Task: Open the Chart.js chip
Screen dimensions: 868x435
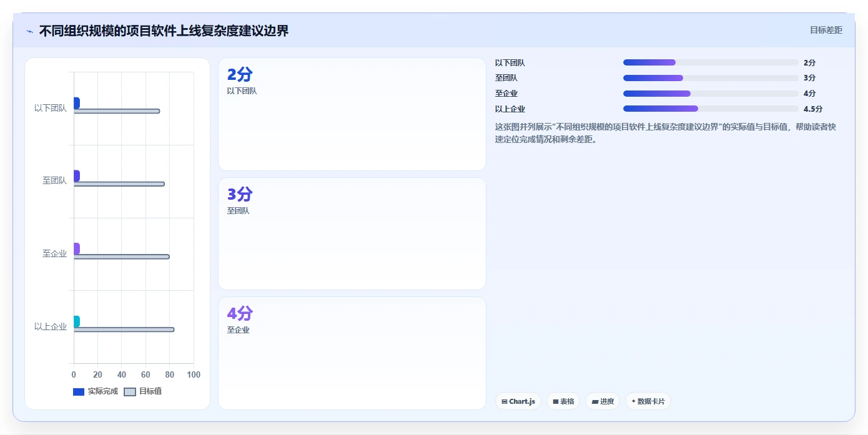Action: pos(518,401)
